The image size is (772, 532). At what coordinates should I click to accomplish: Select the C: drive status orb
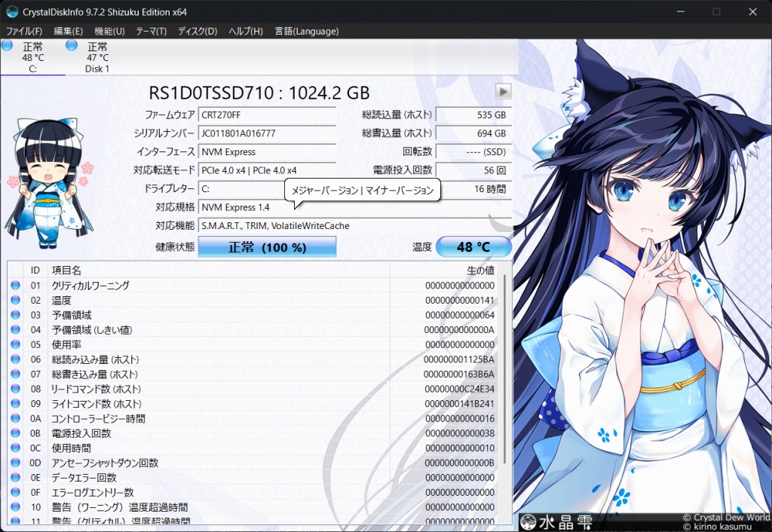point(7,46)
